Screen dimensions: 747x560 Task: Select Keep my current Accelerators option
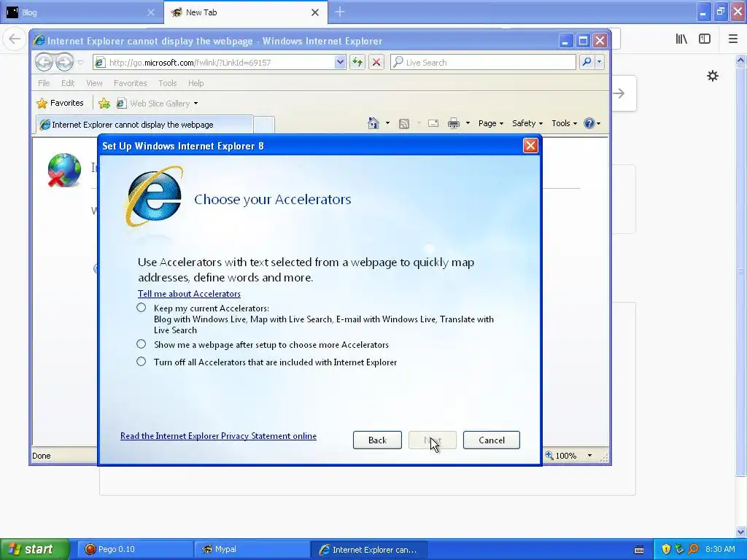(141, 308)
